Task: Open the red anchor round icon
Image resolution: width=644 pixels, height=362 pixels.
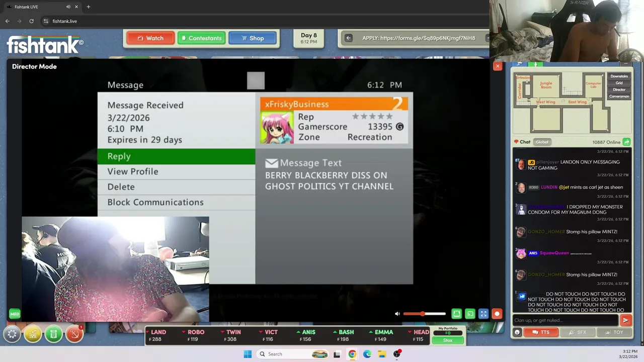Action: [x=74, y=334]
